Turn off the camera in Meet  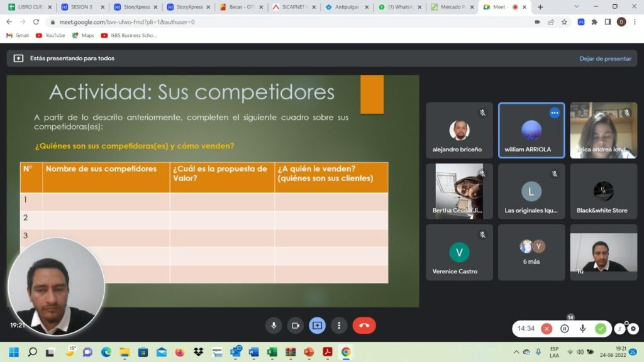[x=295, y=325]
